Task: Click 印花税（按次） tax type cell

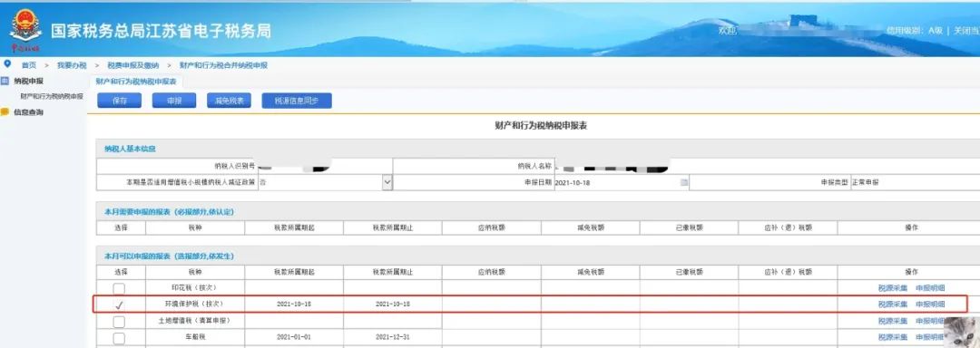Action: (x=195, y=288)
